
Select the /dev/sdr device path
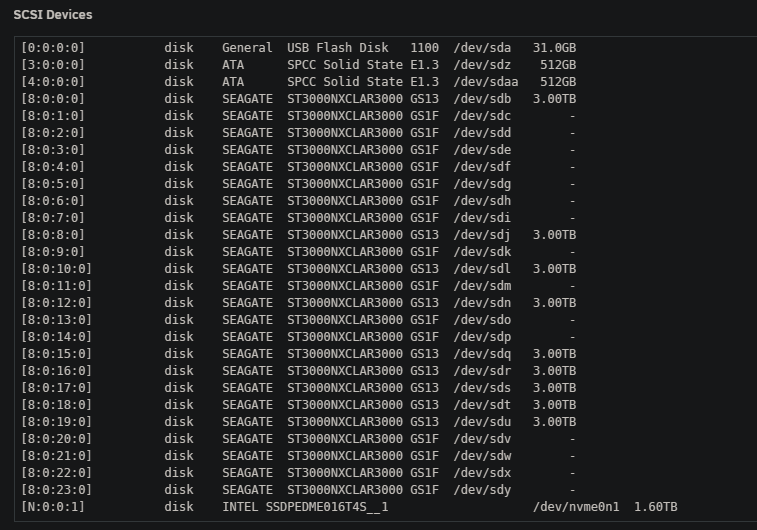click(x=482, y=371)
